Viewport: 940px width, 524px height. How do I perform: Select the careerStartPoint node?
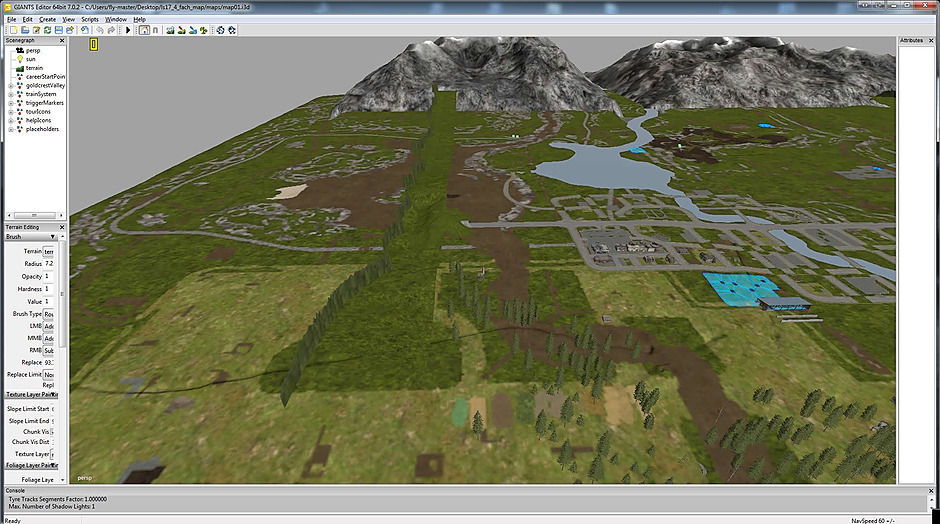pos(45,77)
